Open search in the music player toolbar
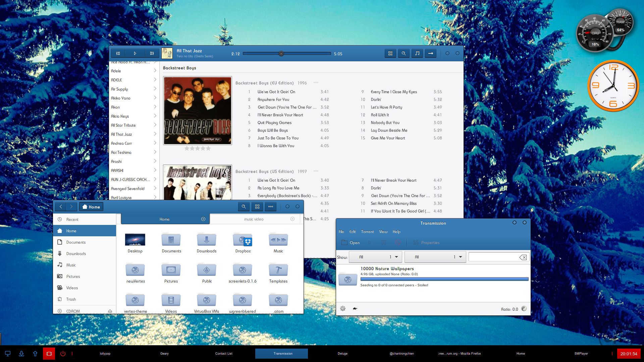644x362 pixels. click(404, 53)
